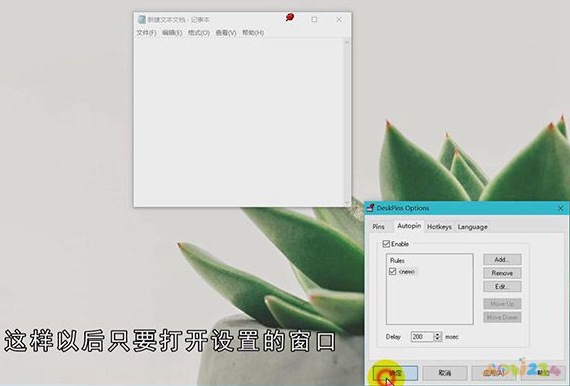Click the Notepad app icon in title bar
Viewport: 570px width, 386px height.
tap(141, 20)
